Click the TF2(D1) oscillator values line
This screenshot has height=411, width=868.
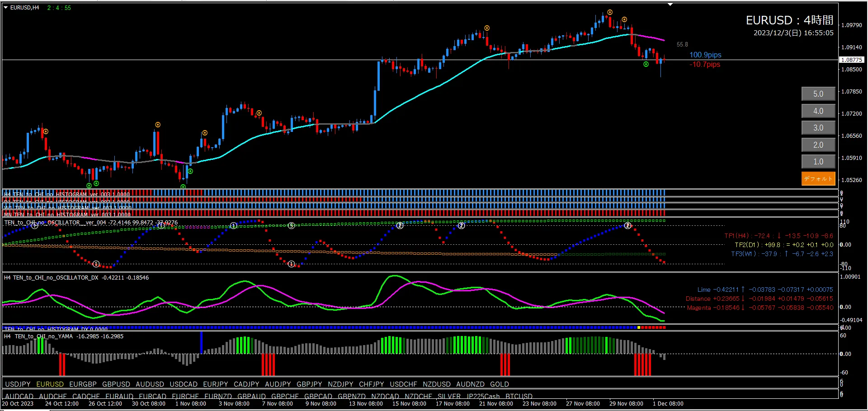click(784, 245)
